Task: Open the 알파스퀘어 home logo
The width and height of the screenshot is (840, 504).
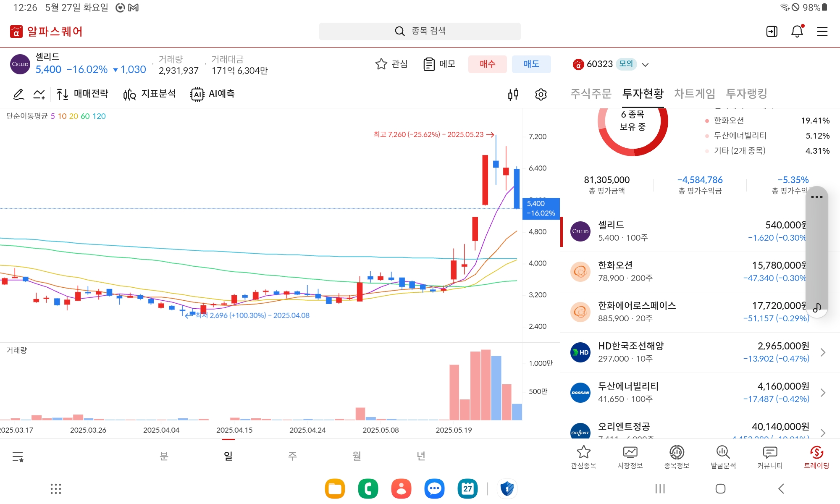Action: (x=46, y=31)
